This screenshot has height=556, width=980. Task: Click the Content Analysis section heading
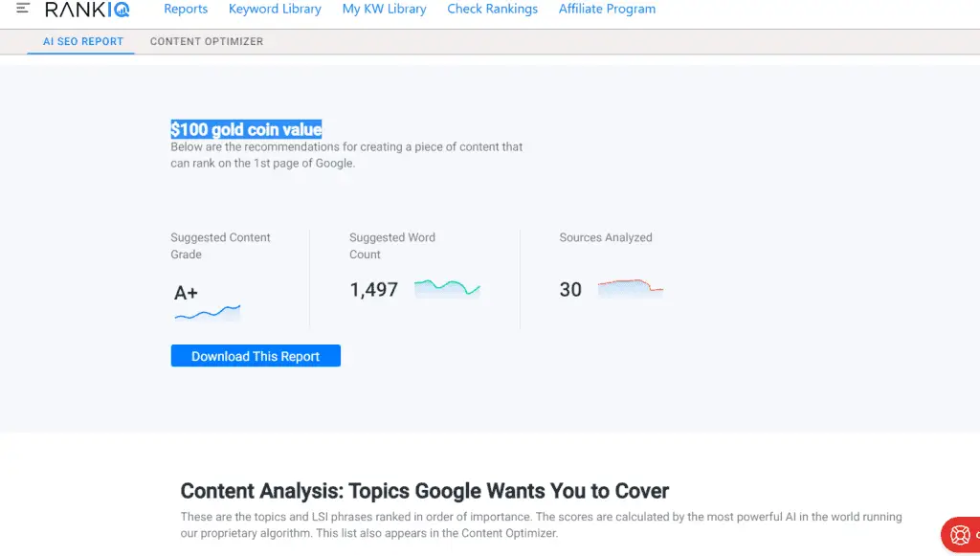[425, 491]
